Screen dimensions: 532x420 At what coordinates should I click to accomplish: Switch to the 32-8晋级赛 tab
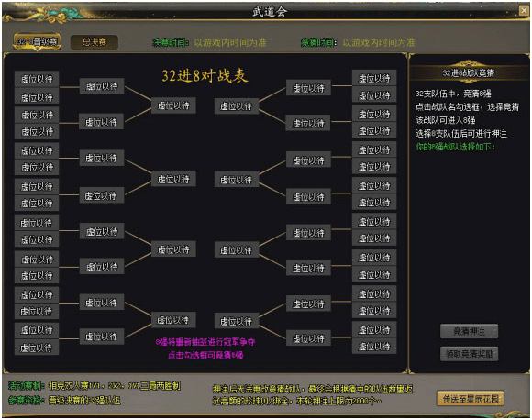click(37, 42)
